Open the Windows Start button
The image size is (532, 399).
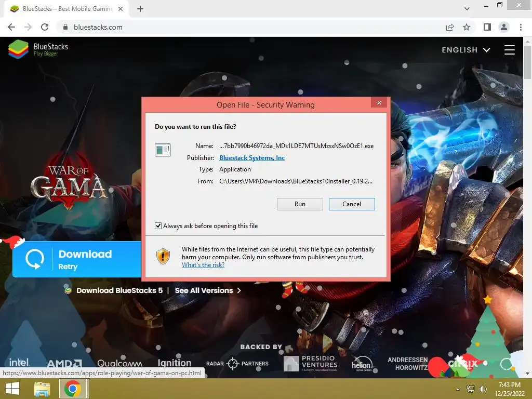12,389
